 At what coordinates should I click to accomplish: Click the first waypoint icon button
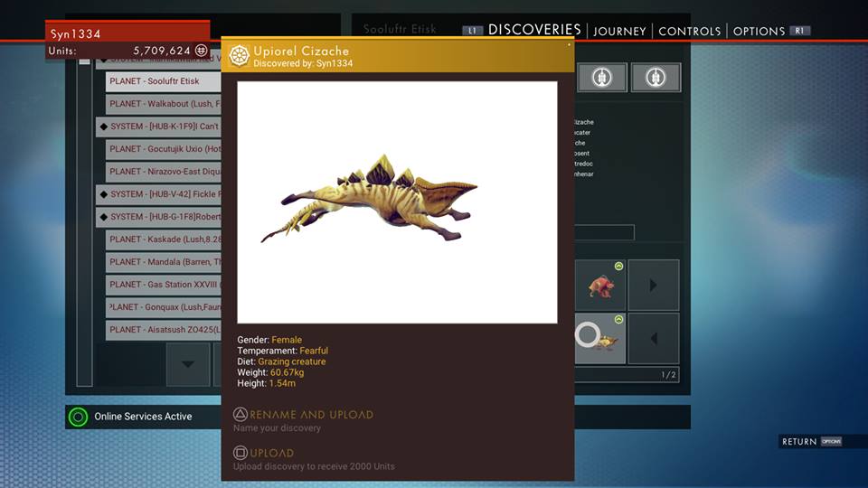pyautogui.click(x=602, y=78)
